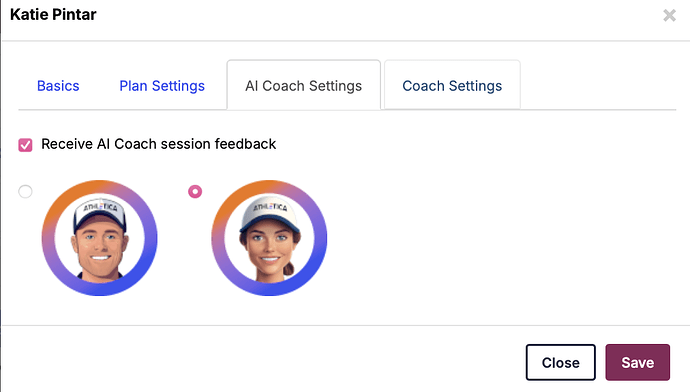This screenshot has width=690, height=392.
Task: Choose the male AI coach avatar
Action: tap(99, 238)
